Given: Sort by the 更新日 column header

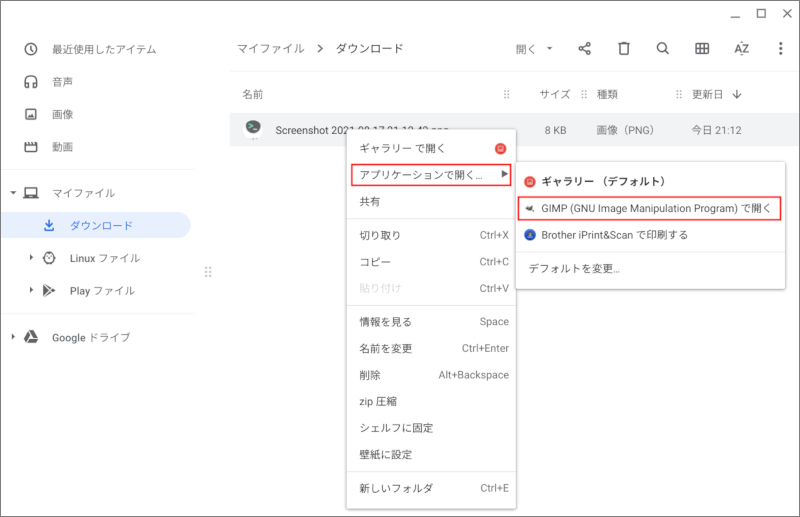Looking at the screenshot, I should pos(707,94).
